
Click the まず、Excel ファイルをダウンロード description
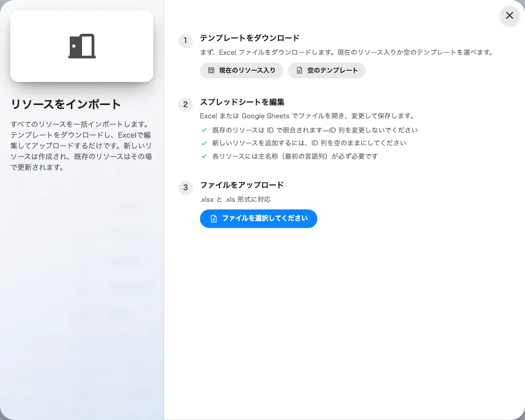tap(347, 52)
